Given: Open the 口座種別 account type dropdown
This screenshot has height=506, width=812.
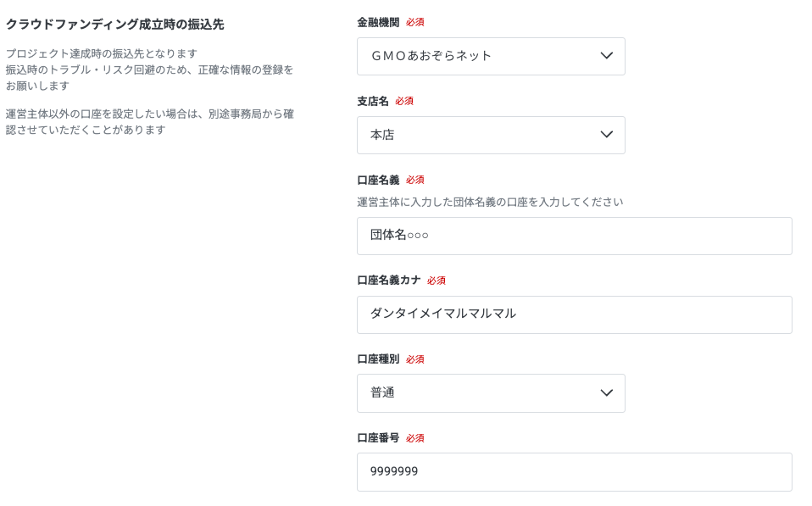Looking at the screenshot, I should [x=491, y=393].
